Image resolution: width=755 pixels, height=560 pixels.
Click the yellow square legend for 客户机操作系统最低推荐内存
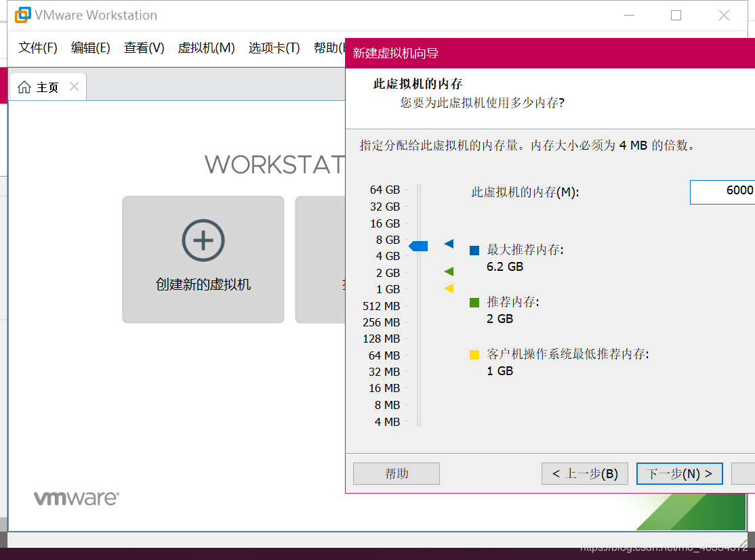tap(474, 355)
